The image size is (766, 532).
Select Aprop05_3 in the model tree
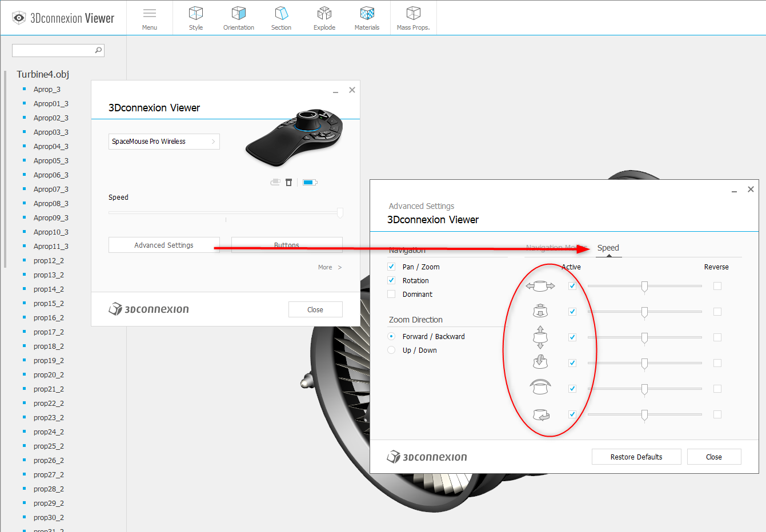click(x=51, y=160)
